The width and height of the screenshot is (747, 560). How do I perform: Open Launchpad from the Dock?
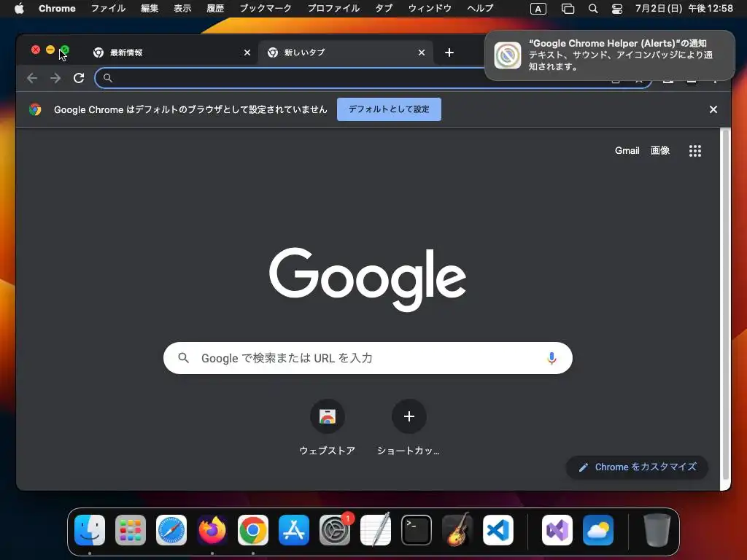pos(131,530)
